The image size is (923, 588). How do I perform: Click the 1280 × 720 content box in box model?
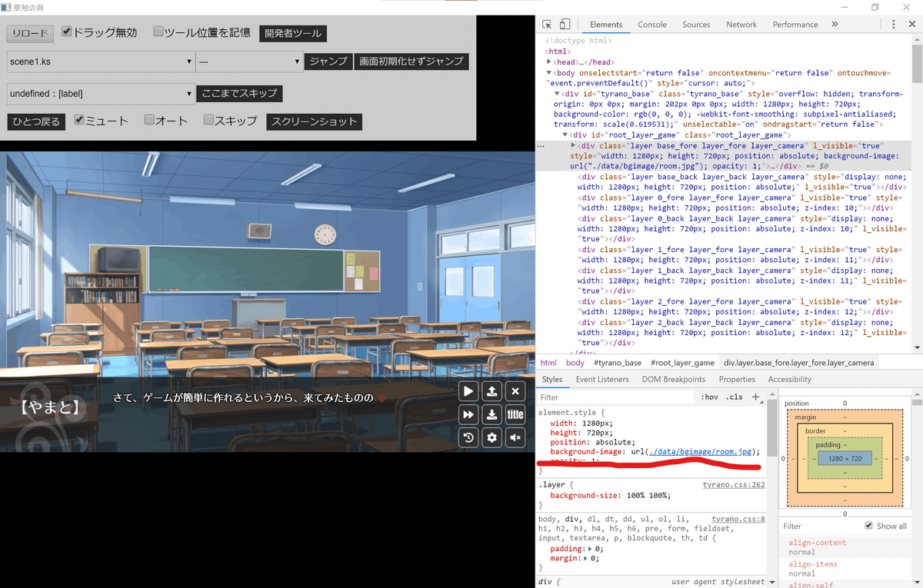[x=845, y=458]
